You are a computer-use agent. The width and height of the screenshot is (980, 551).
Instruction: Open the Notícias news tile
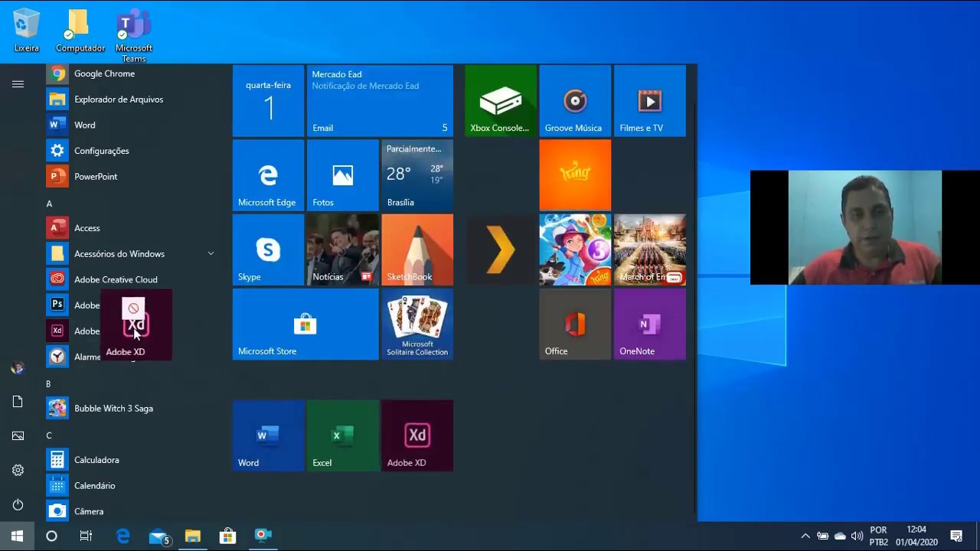(342, 249)
